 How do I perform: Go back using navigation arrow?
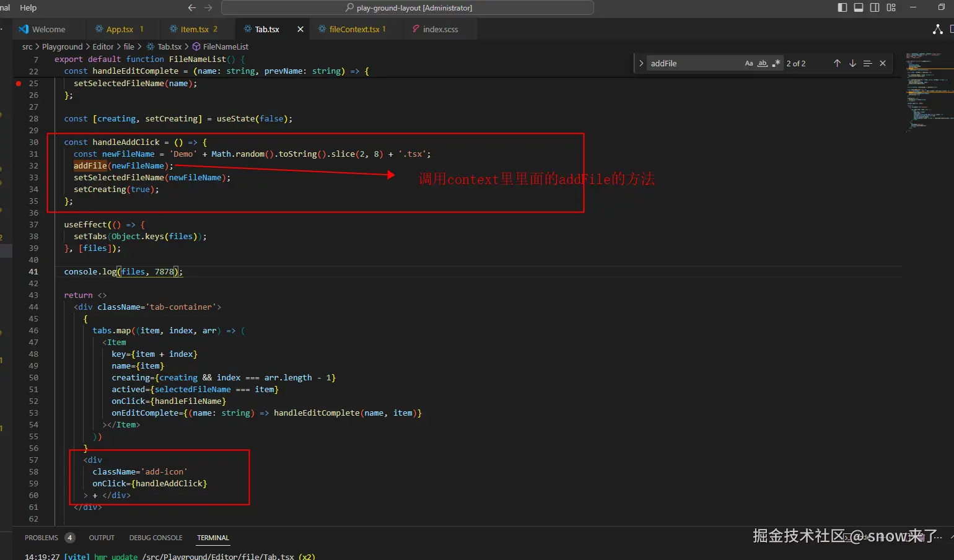[192, 7]
